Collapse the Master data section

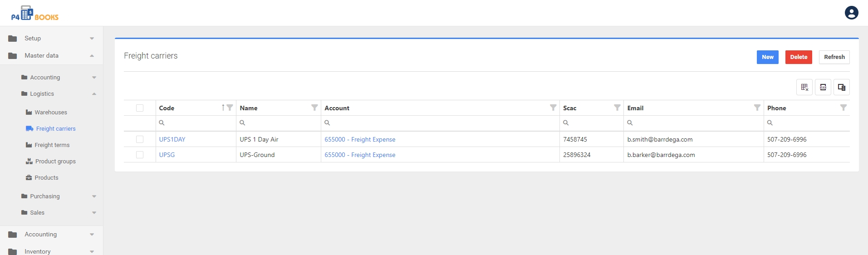51,55
